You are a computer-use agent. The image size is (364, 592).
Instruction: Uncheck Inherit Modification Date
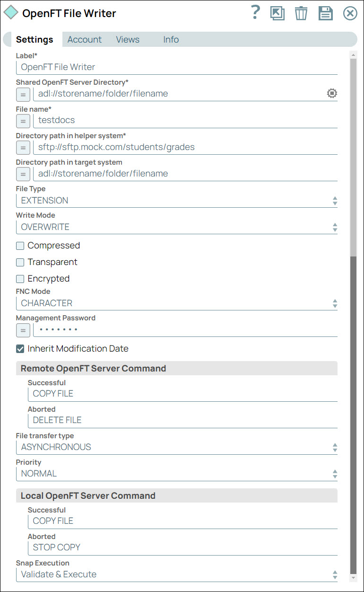point(20,349)
